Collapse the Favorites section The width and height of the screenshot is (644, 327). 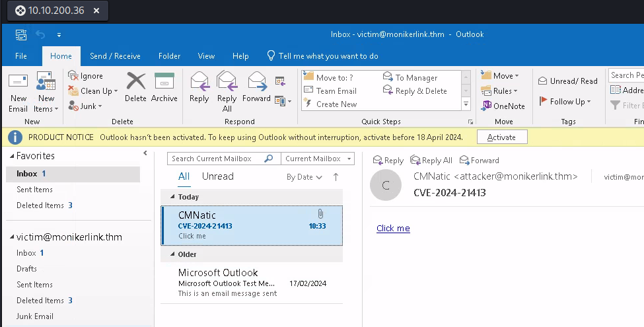point(12,156)
